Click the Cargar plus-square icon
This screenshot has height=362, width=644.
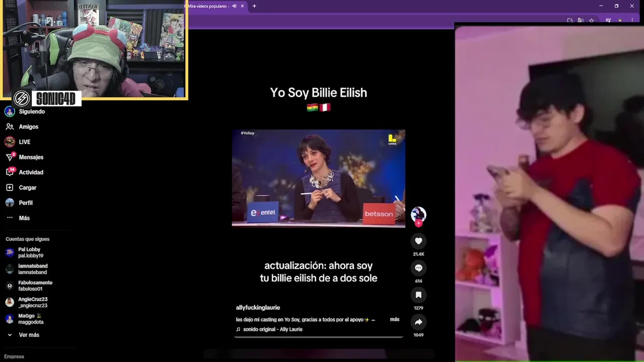point(10,188)
